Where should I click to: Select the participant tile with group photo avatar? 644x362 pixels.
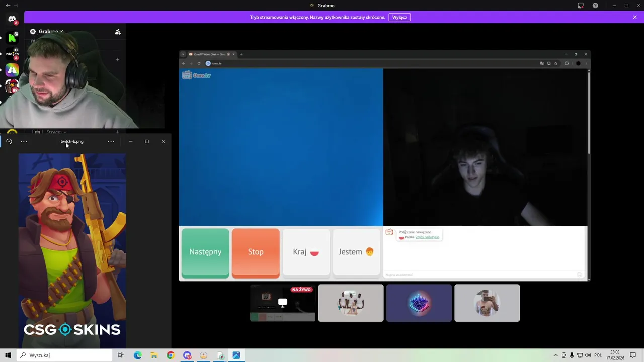(x=351, y=303)
